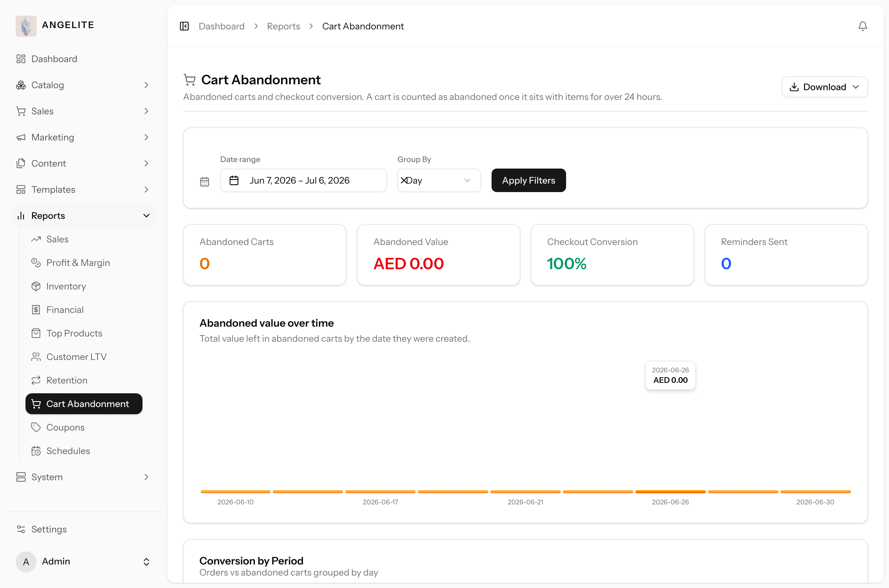This screenshot has height=588, width=889.
Task: Expand the Templates menu chevron
Action: [x=146, y=190]
